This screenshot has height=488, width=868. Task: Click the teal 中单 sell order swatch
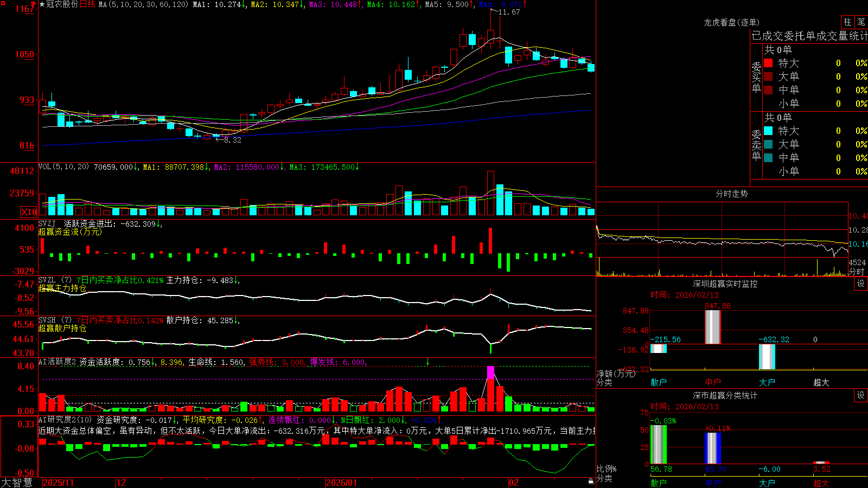point(768,158)
